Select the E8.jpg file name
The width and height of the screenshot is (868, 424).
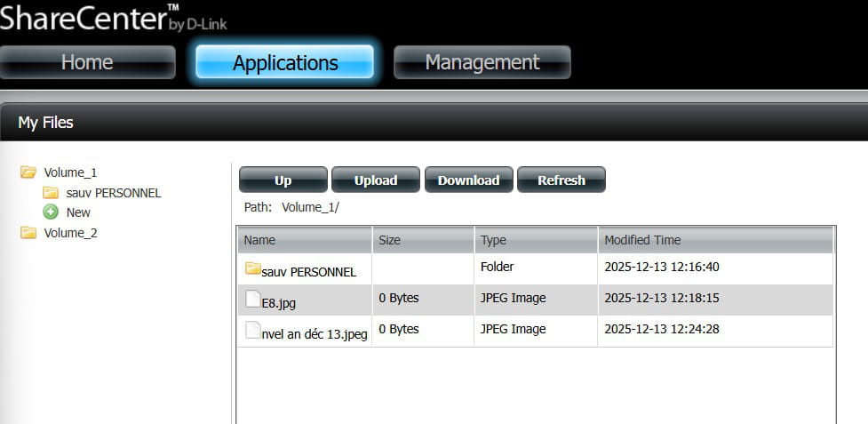[279, 302]
